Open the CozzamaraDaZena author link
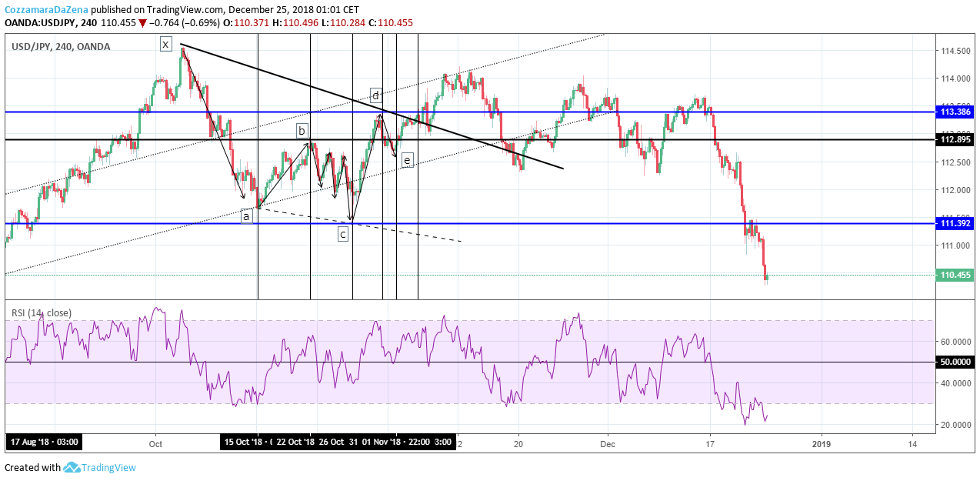This screenshot has width=980, height=481. [47, 10]
